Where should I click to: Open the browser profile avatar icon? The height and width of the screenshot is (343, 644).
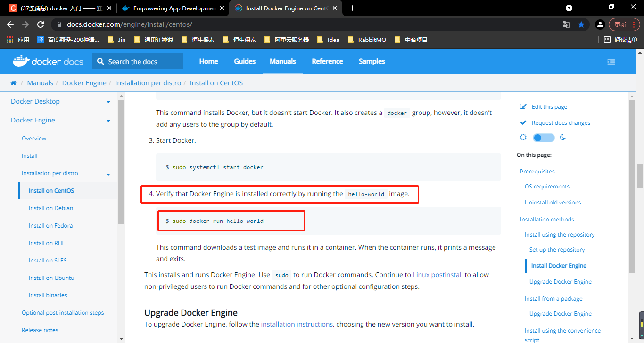coord(600,24)
